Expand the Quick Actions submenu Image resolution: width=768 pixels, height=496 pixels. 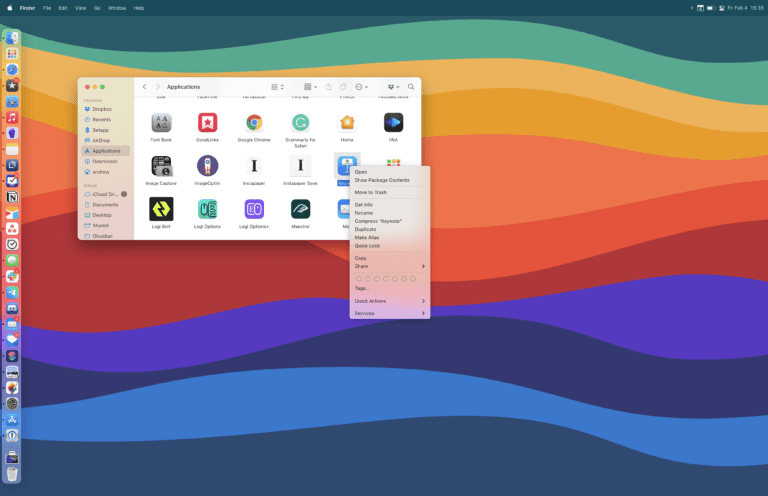point(389,301)
